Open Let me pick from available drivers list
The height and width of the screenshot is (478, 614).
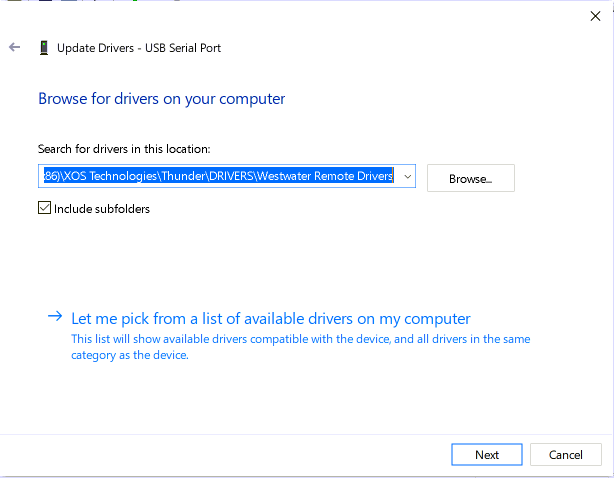pos(270,319)
